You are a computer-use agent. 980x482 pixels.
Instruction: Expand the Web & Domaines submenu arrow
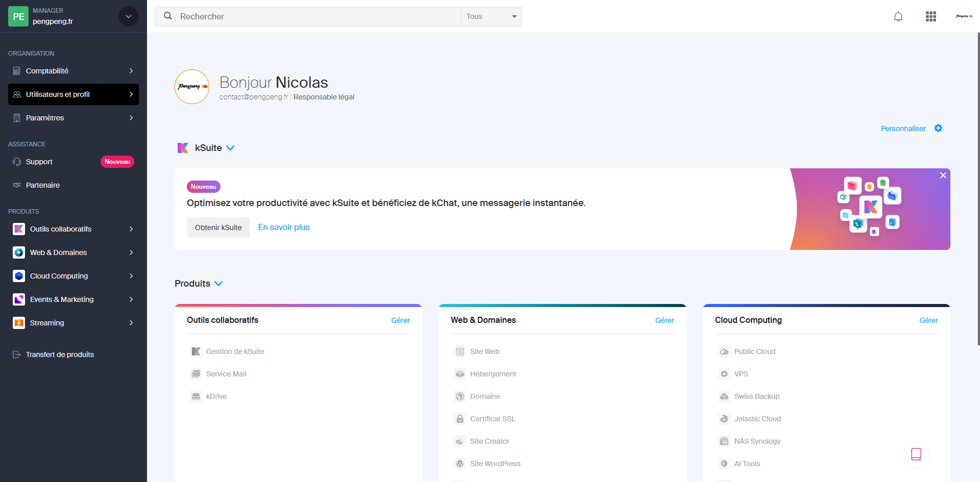(131, 252)
